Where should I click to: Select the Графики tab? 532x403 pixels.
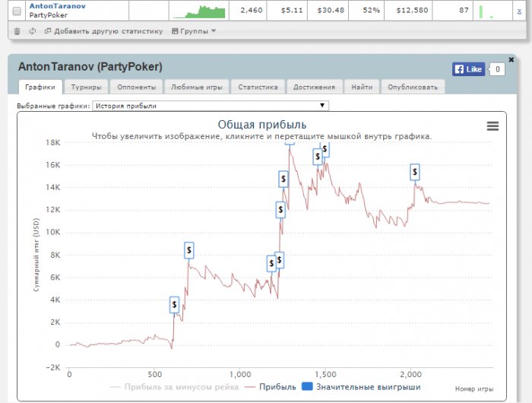coord(40,87)
